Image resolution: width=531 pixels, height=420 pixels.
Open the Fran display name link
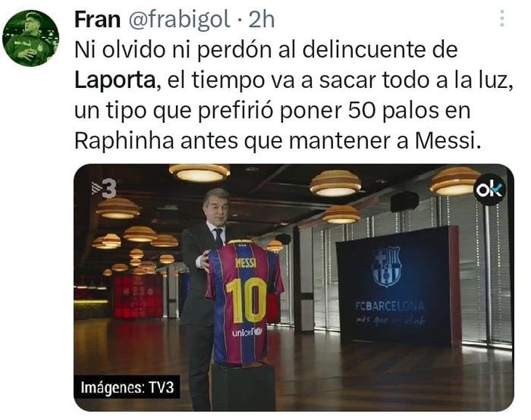pyautogui.click(x=97, y=20)
